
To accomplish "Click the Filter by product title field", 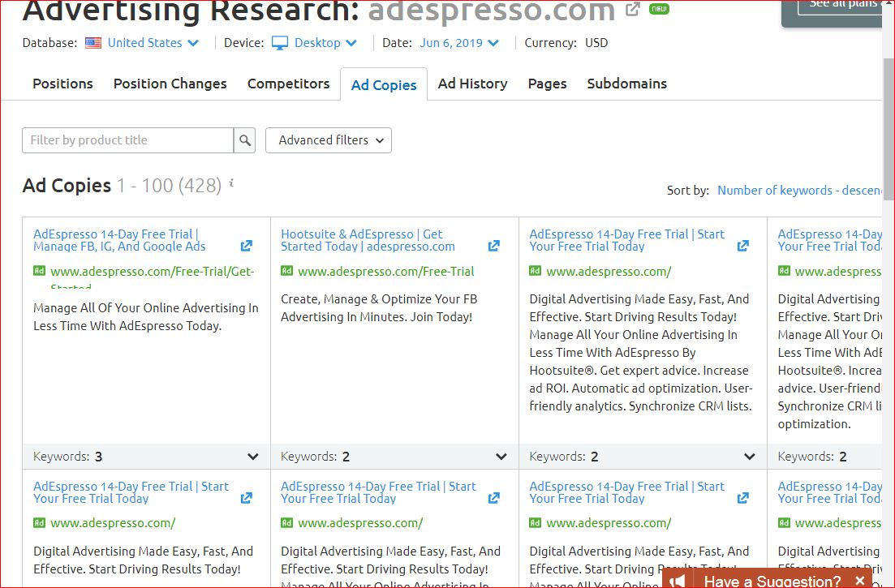I will click(x=128, y=140).
